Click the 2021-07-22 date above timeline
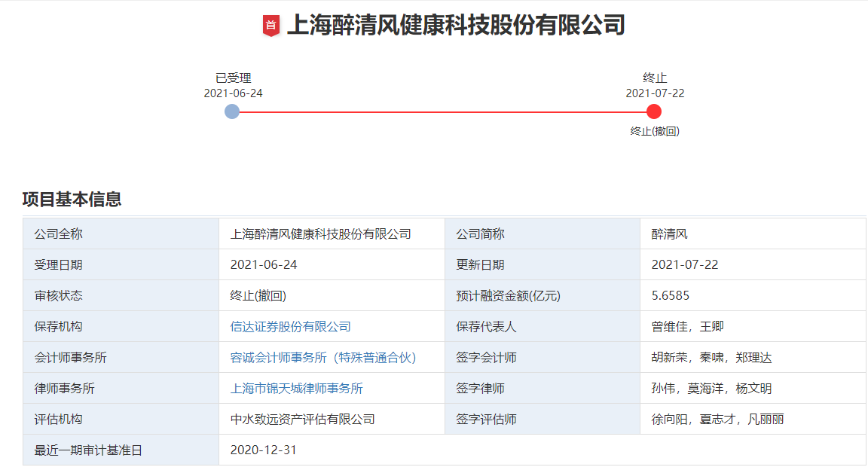This screenshot has height=467, width=868. 655,93
